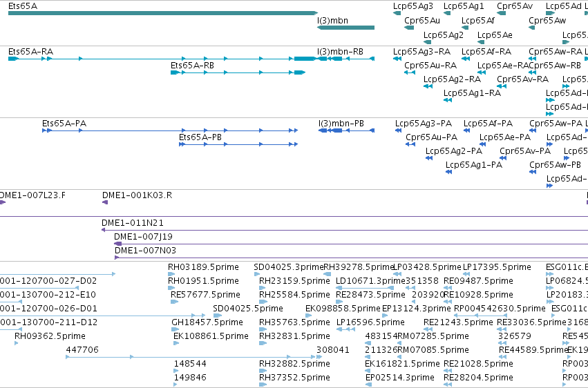Select the Cpr65Au-PA protein label
This screenshot has width=588, height=388.
point(432,137)
